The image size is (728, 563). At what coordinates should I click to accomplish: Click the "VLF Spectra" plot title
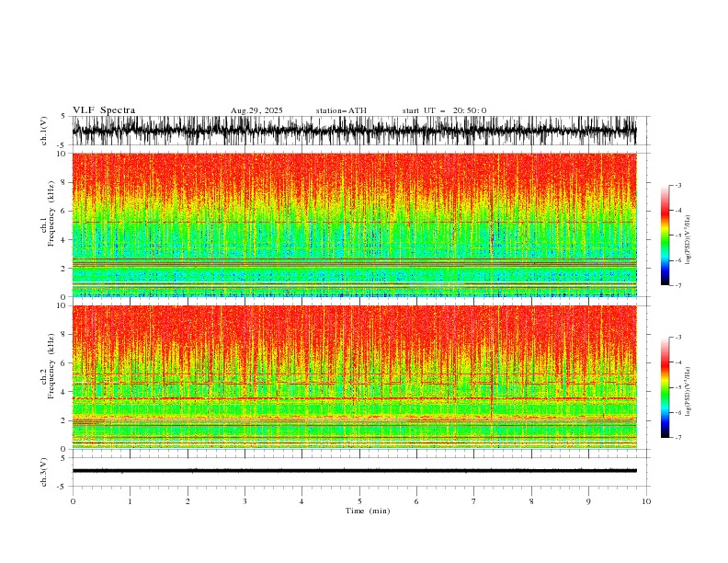(x=104, y=110)
